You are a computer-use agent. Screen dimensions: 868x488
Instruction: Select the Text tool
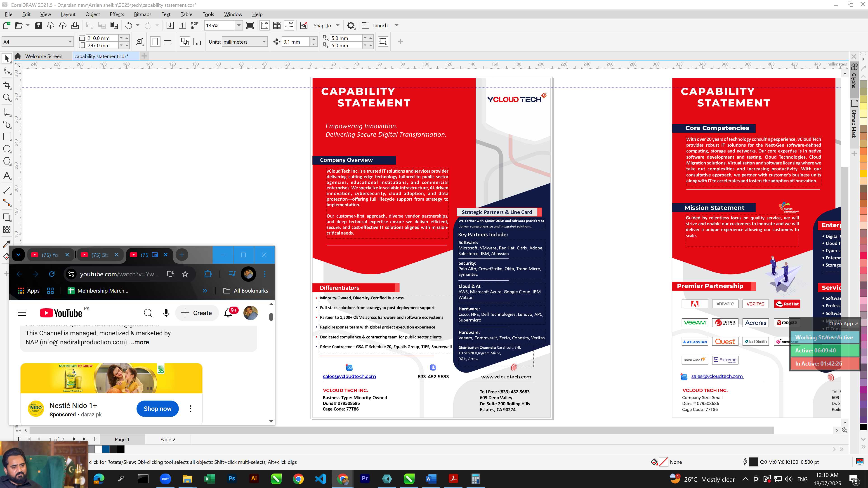click(7, 176)
